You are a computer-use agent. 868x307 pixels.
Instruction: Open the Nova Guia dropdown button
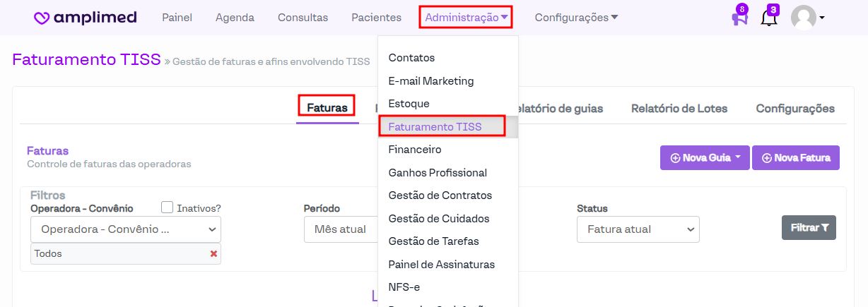pos(705,158)
